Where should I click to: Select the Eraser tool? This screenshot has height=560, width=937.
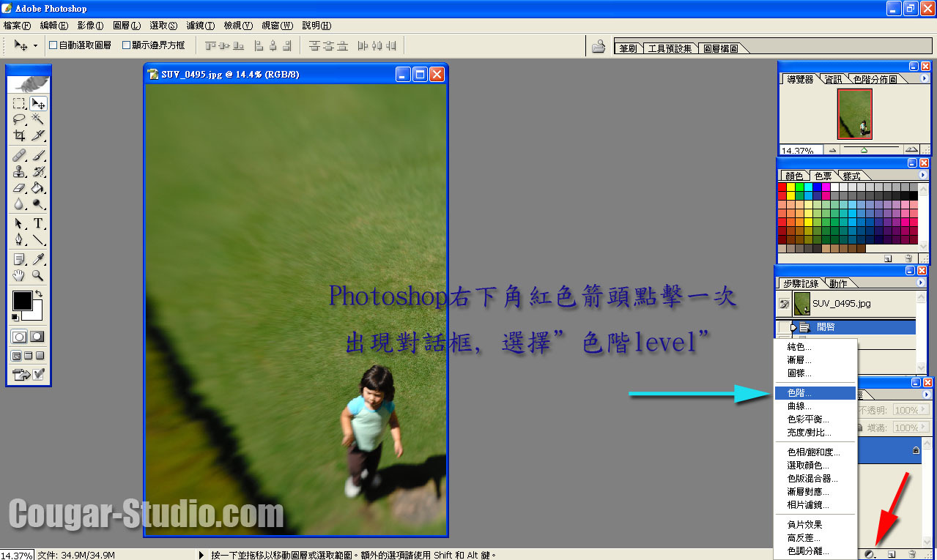pyautogui.click(x=20, y=187)
